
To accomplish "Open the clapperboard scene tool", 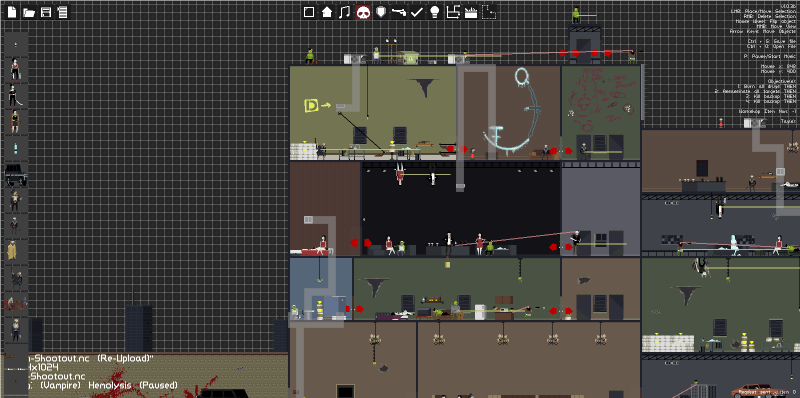I will pos(470,12).
